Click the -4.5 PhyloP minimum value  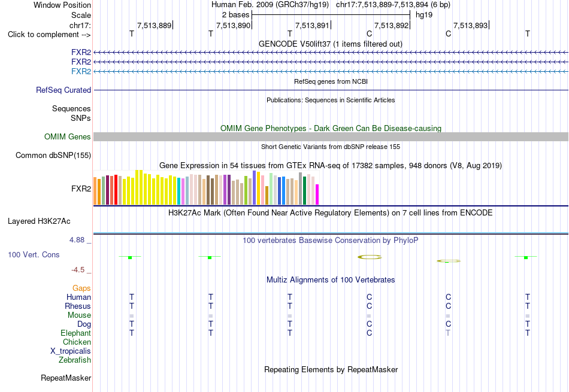pos(78,270)
